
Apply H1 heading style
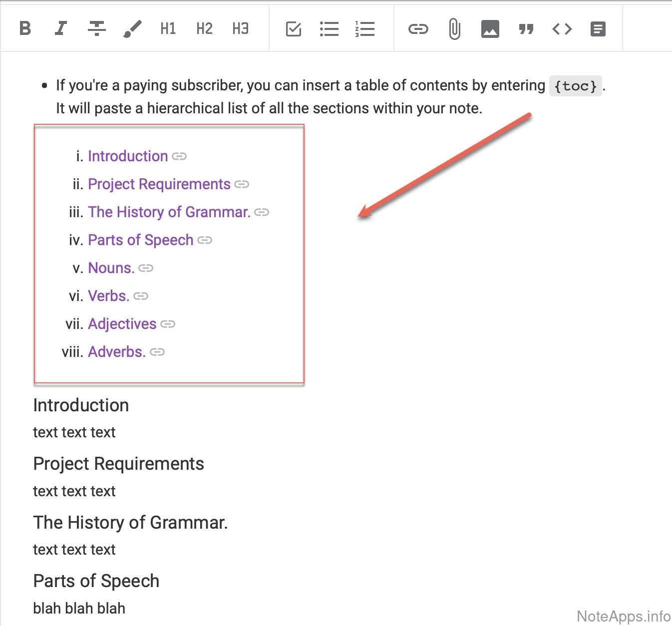(x=168, y=28)
